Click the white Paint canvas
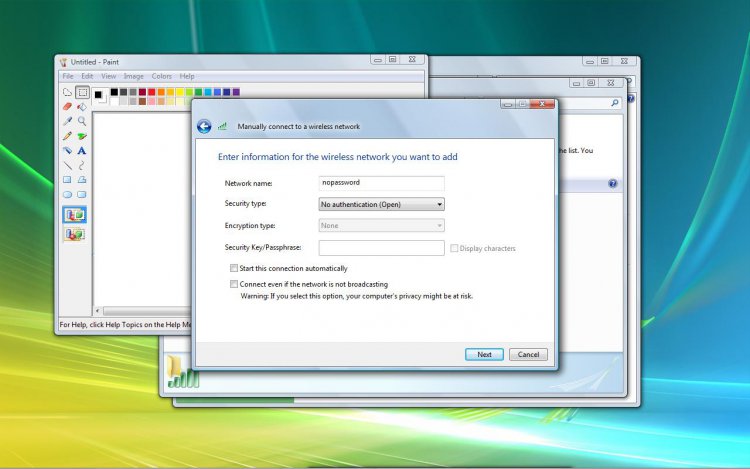Viewport: 750px width, 469px height. pyautogui.click(x=142, y=209)
